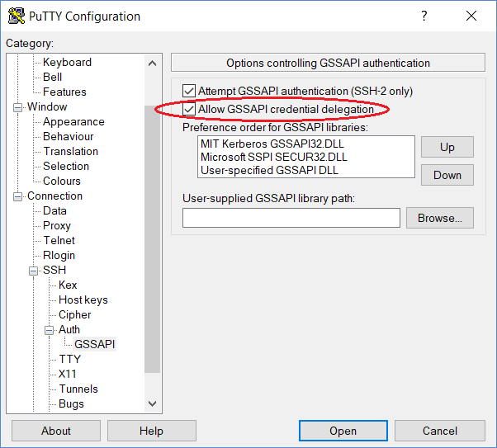497x448 pixels.
Task: Select Host keys category
Action: point(83,299)
